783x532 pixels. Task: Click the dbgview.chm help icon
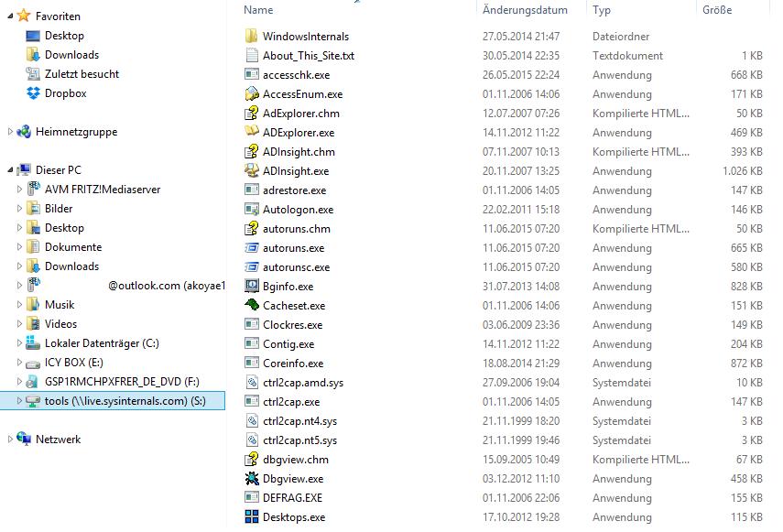(252, 459)
